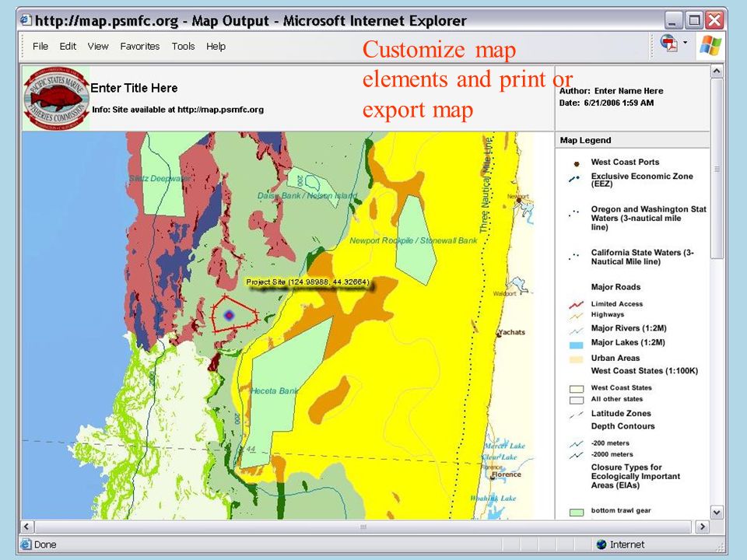The width and height of the screenshot is (747, 560).
Task: Click the California State Waters legend symbol
Action: point(574,256)
